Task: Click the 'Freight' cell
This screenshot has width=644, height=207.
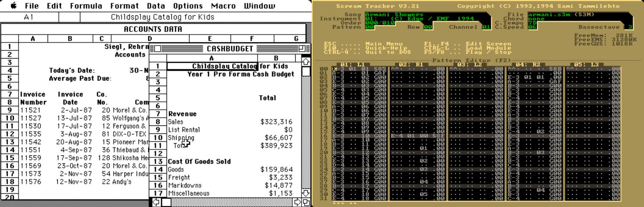Action: [179, 177]
